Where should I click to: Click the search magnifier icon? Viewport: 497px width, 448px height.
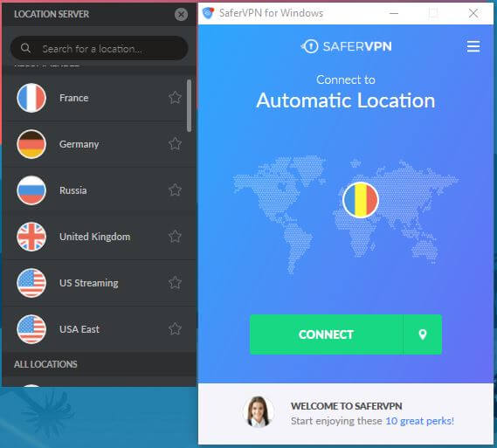click(25, 48)
